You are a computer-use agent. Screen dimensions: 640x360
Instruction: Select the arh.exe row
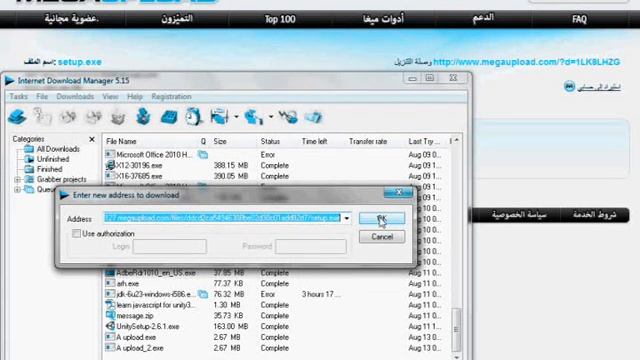click(x=278, y=283)
